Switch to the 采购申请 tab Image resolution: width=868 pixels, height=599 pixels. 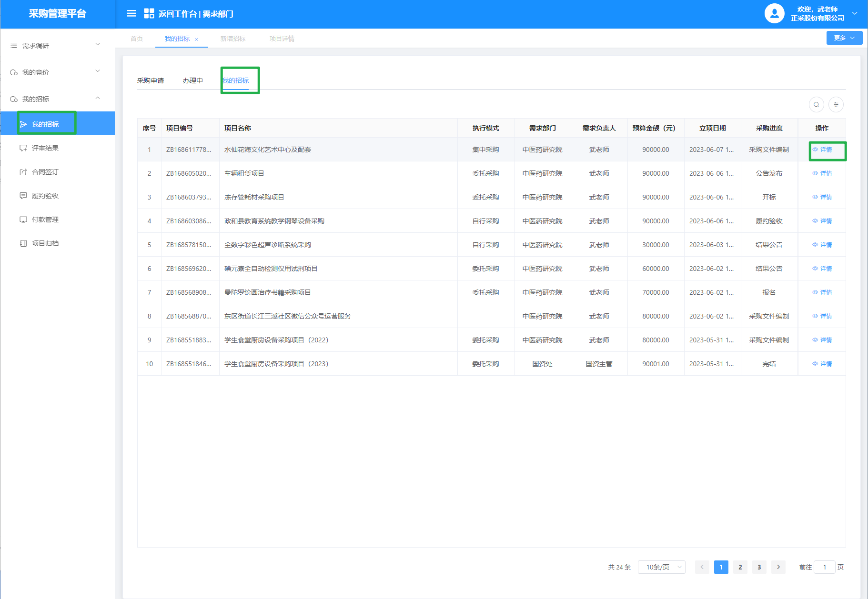tap(151, 80)
